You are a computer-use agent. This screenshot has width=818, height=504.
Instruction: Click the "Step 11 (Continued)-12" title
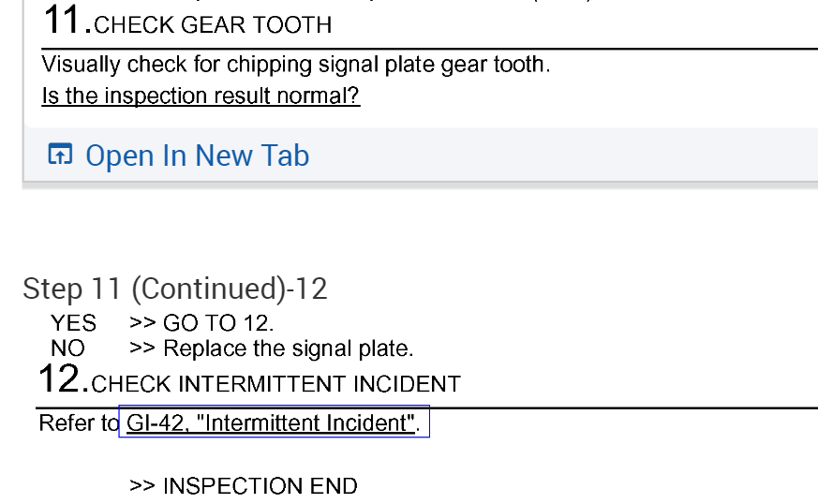[x=175, y=289]
